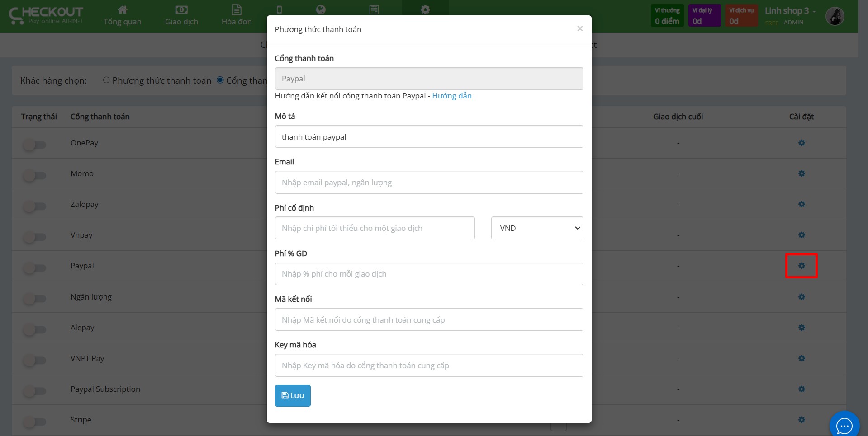Open OnePay gateway settings gear
Screen dimensions: 868x436
801,143
